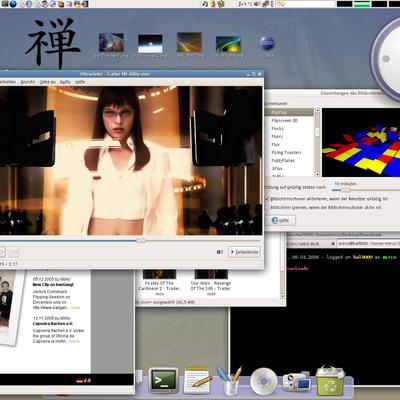Open the 'more' link under Jackie Comeback news

75,307
